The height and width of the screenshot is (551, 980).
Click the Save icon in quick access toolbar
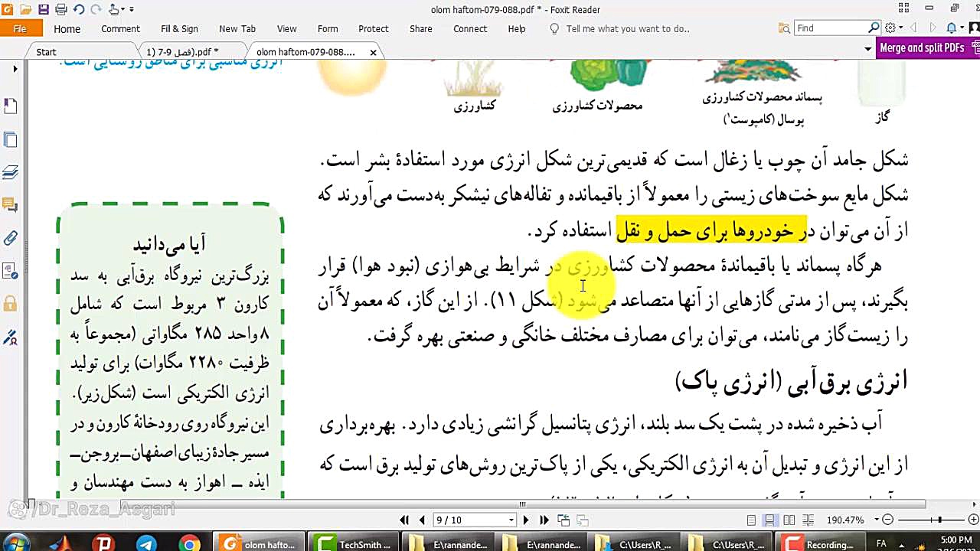(x=44, y=10)
